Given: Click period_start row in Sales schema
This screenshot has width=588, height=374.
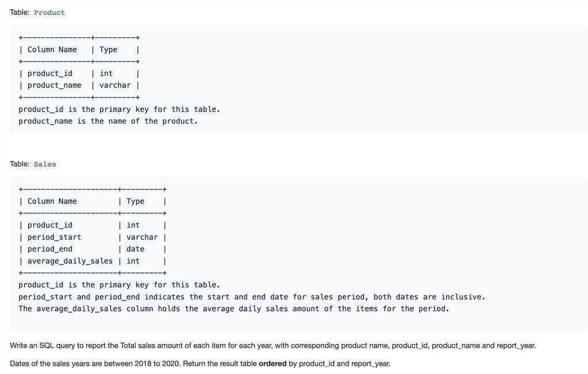Looking at the screenshot, I should point(93,237).
